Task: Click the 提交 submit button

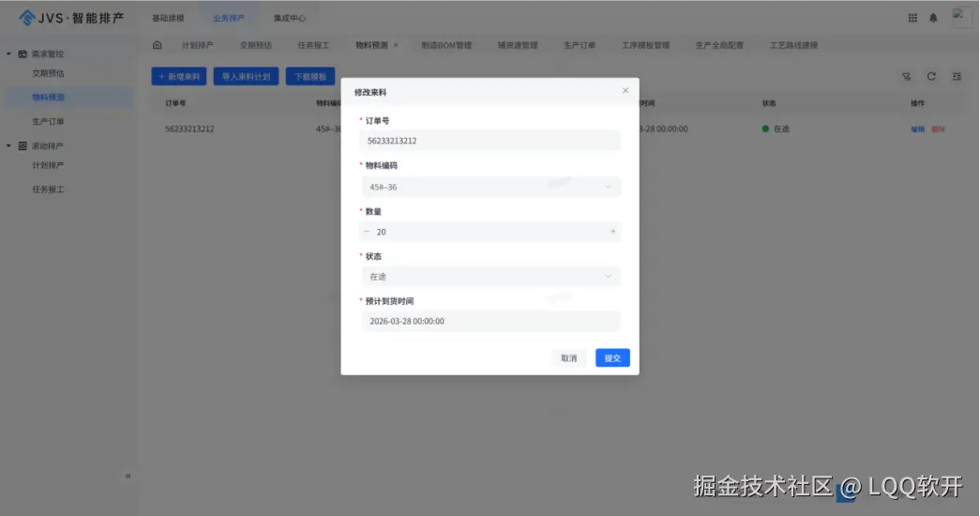Action: [x=612, y=357]
